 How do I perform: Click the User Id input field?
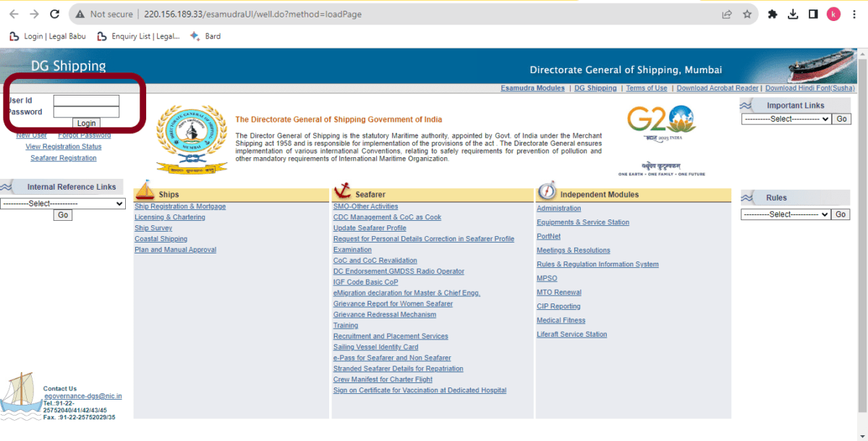click(x=86, y=101)
